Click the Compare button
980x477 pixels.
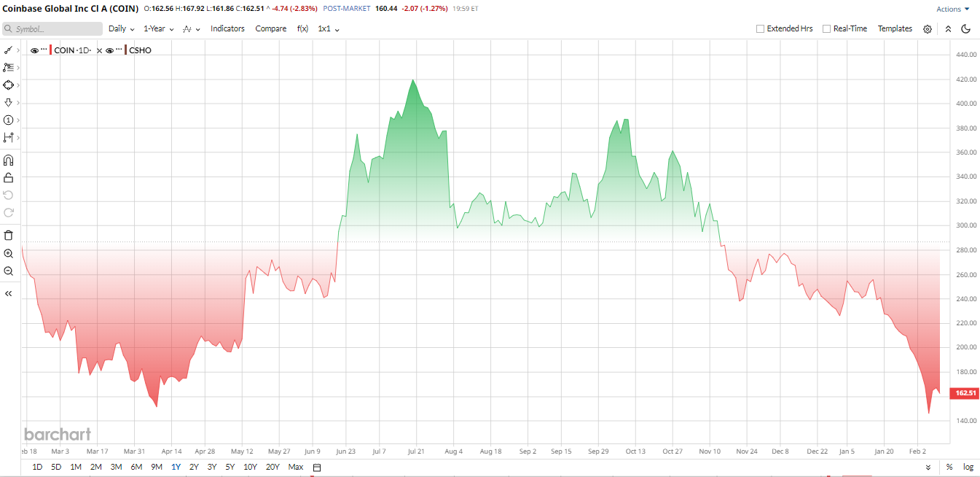click(x=270, y=28)
